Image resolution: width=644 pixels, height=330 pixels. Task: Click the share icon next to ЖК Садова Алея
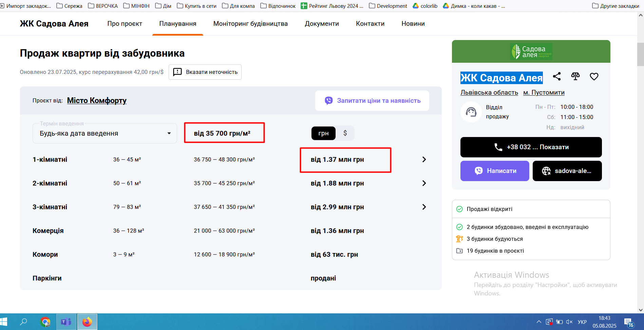point(557,76)
